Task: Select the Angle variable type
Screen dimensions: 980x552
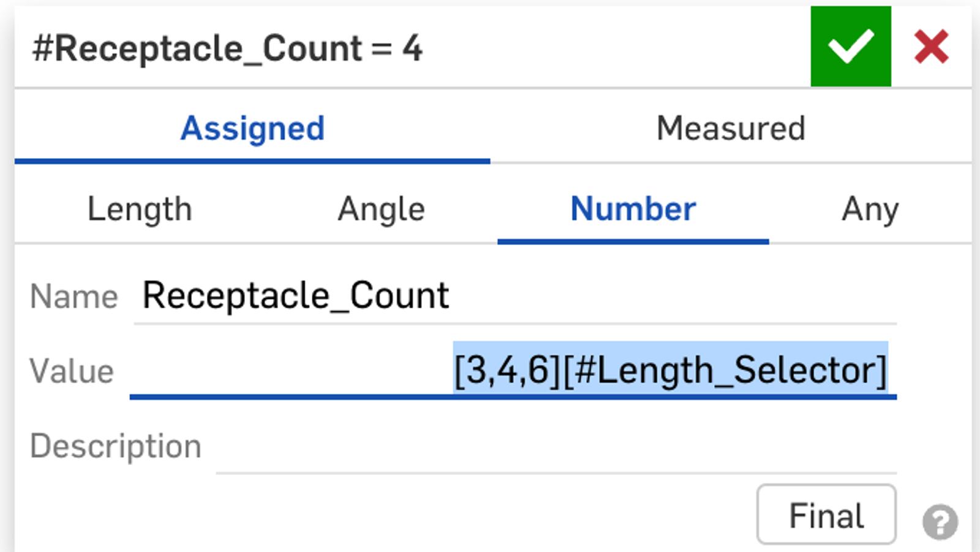Action: pyautogui.click(x=381, y=209)
